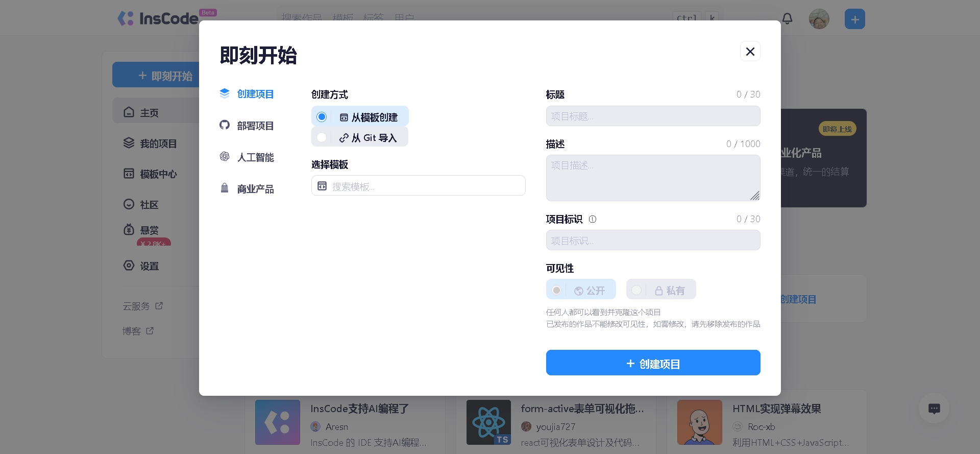This screenshot has width=980, height=454.
Task: Focus the 项目标识 identifier input
Action: pos(653,240)
